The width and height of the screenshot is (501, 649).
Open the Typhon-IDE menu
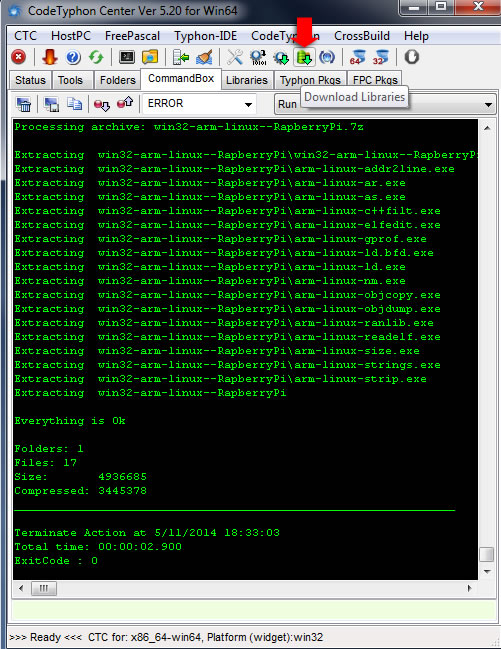(x=205, y=36)
